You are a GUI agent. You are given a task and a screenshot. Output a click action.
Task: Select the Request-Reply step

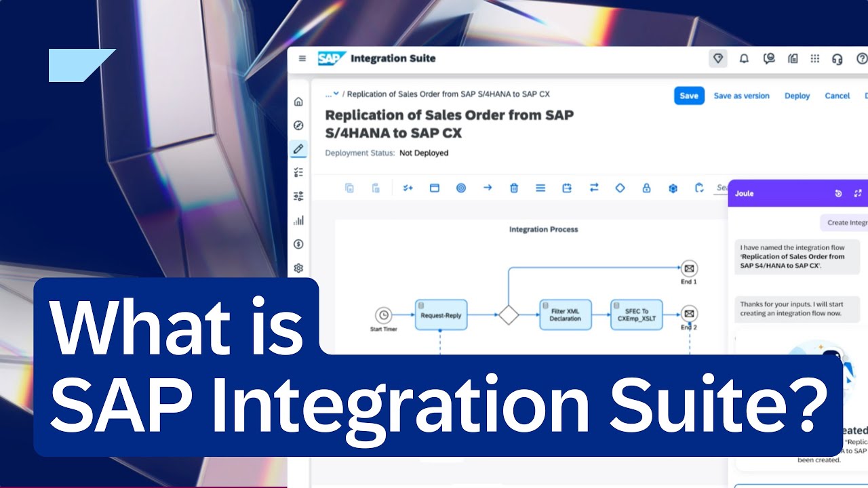(x=441, y=314)
